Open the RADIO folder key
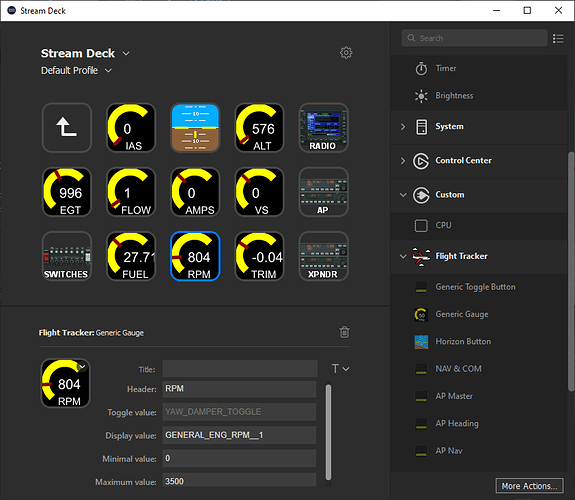This screenshot has width=575, height=500. tap(323, 128)
